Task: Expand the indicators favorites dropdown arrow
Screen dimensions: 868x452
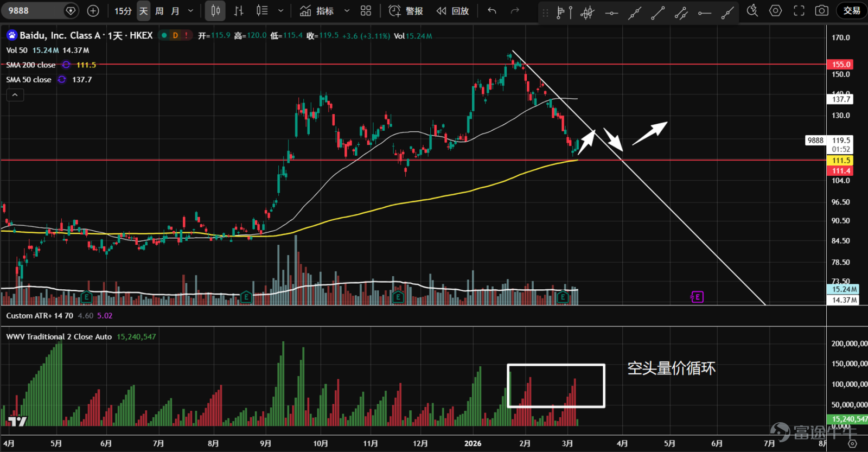Action: 347,11
